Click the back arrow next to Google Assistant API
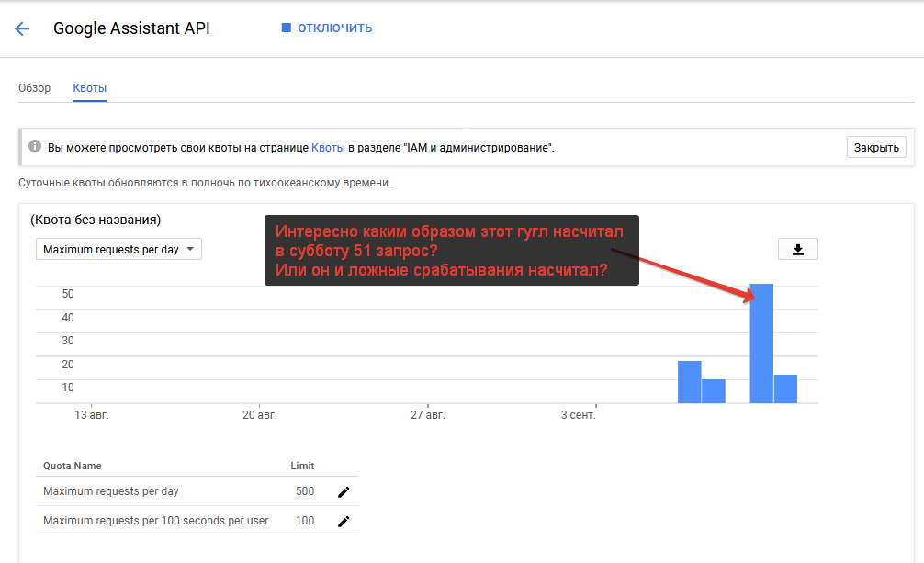 [x=22, y=28]
